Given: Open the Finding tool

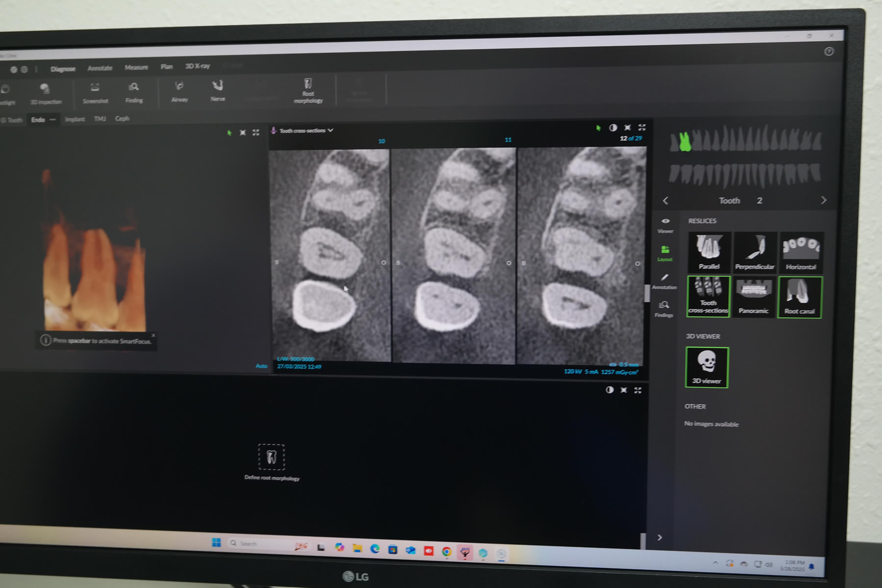Looking at the screenshot, I should click(x=134, y=92).
